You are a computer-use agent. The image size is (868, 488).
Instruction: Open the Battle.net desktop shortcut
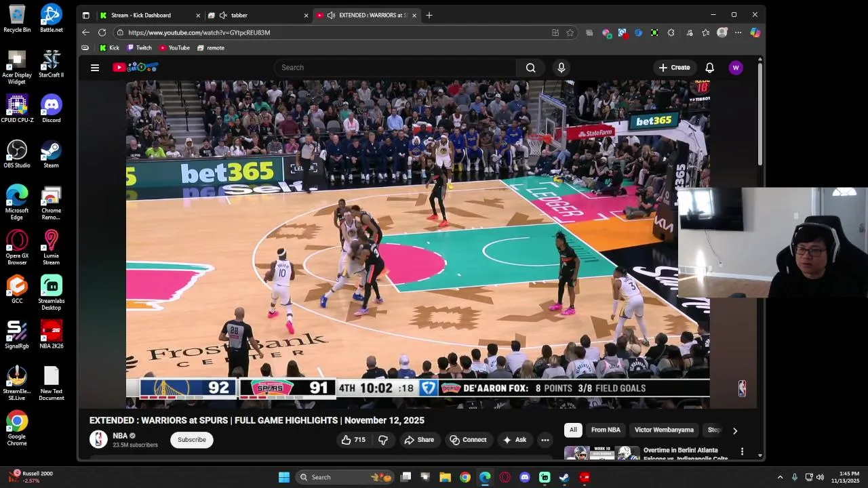tap(51, 18)
